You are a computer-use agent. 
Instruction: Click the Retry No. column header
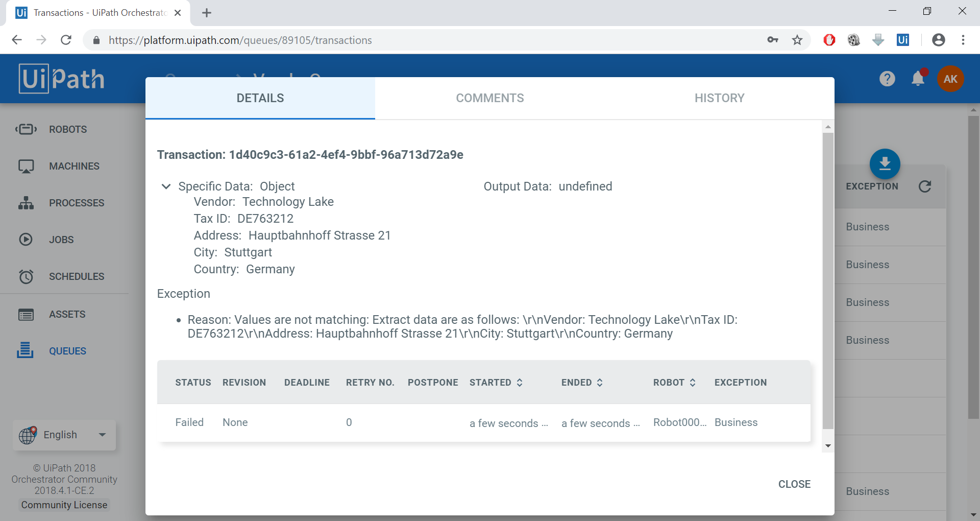point(370,383)
